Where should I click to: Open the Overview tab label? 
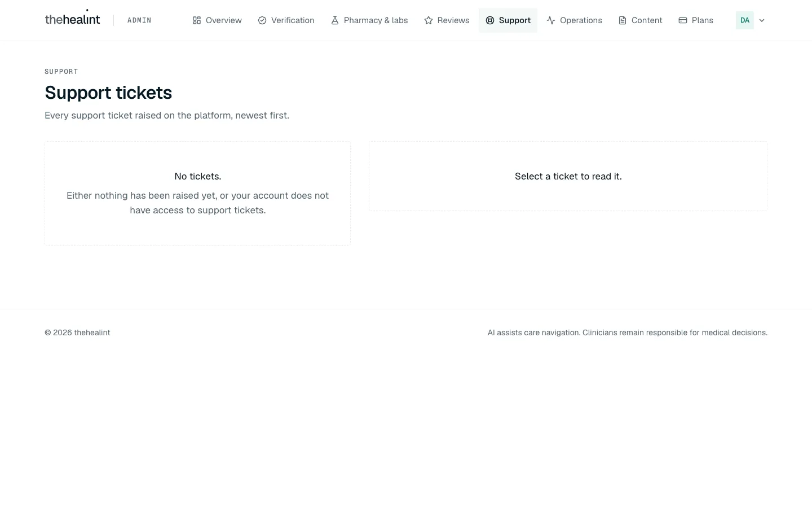pos(224,20)
